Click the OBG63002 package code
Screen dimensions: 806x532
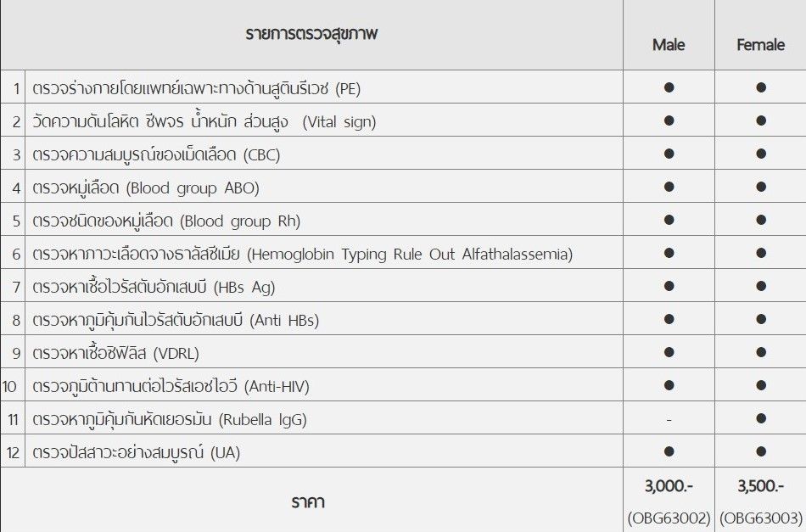[669, 517]
